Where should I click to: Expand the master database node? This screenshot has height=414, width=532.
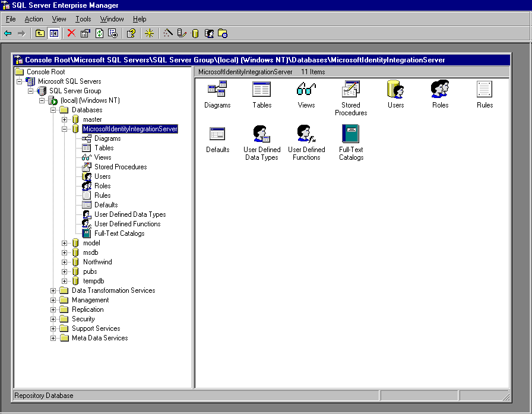pos(65,119)
